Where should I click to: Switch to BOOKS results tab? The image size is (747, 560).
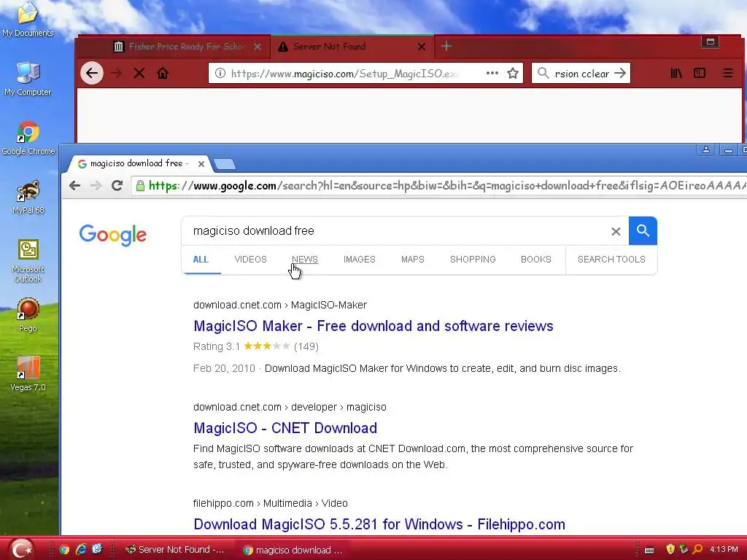click(x=536, y=260)
